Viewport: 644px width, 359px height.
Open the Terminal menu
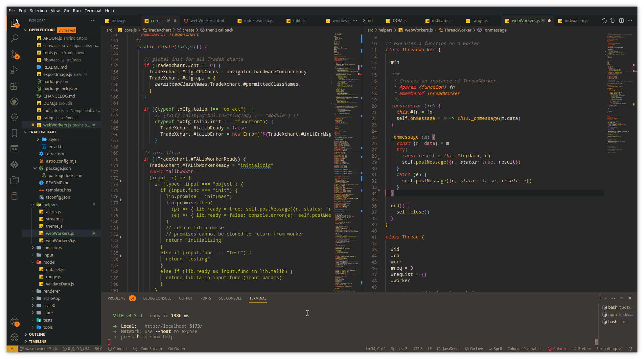[93, 11]
